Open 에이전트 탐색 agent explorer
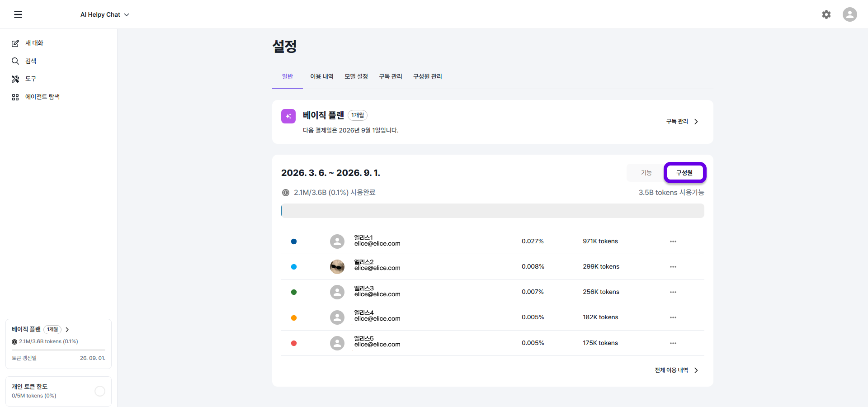The width and height of the screenshot is (868, 407). point(42,96)
